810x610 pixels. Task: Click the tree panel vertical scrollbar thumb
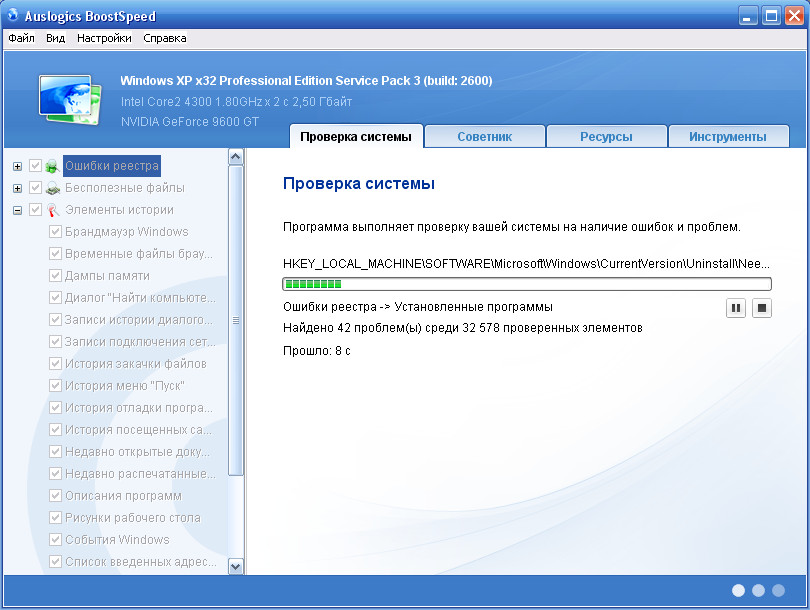click(x=236, y=320)
